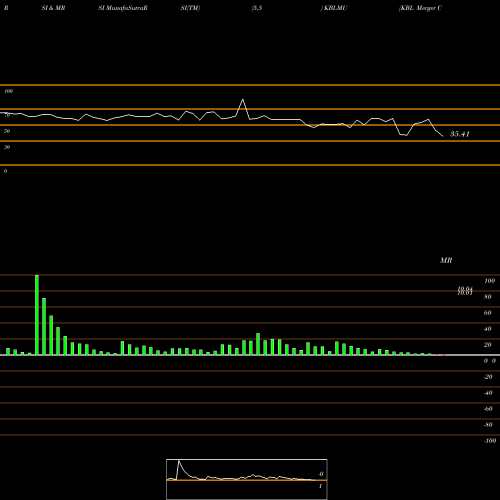The height and width of the screenshot is (500, 500).
Task: Click the ') KBLMU' ticker text
Action: [334, 8]
